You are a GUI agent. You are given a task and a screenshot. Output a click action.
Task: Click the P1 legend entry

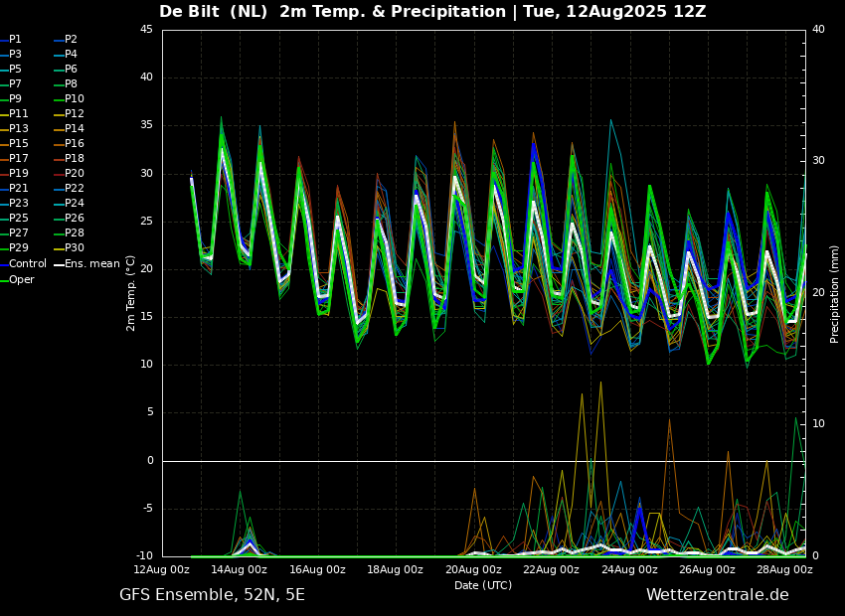(15, 40)
